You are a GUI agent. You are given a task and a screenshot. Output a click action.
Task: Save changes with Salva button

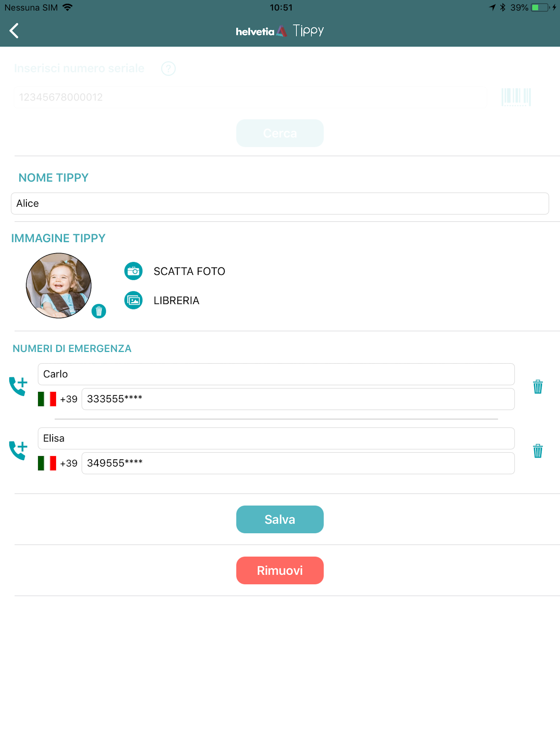coord(280,520)
